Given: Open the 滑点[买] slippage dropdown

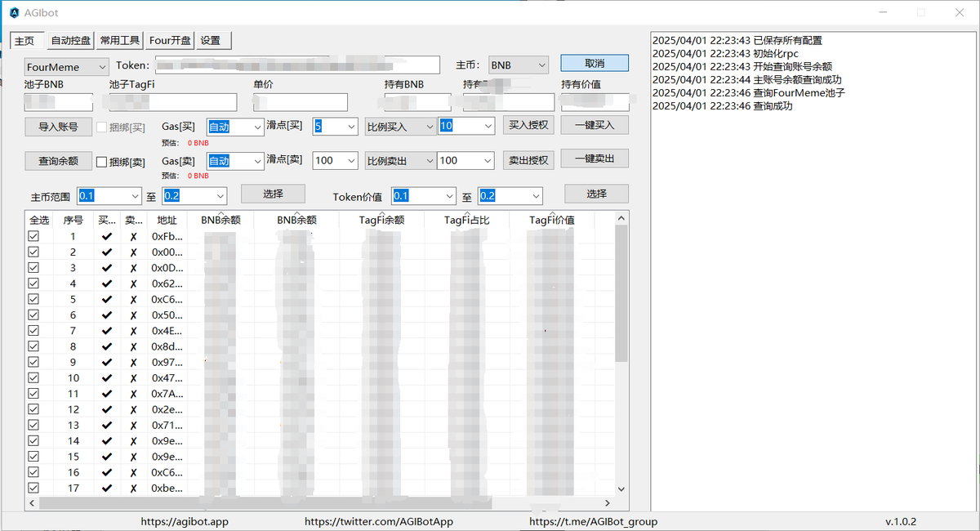Looking at the screenshot, I should point(335,127).
